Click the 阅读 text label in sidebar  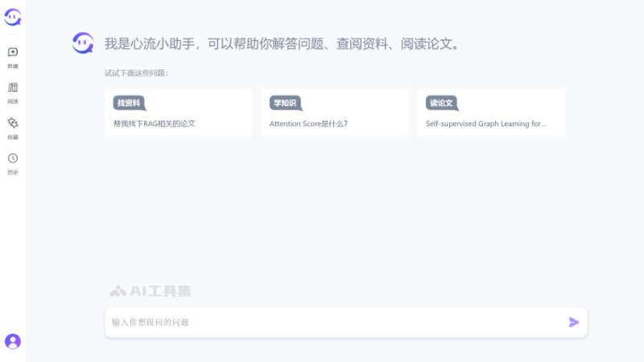coord(13,101)
